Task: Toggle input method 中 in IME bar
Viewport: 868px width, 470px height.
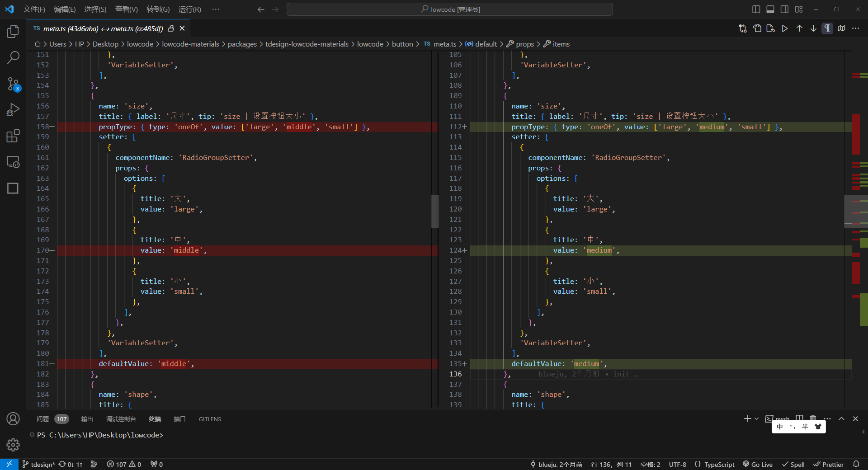Action: pos(780,427)
